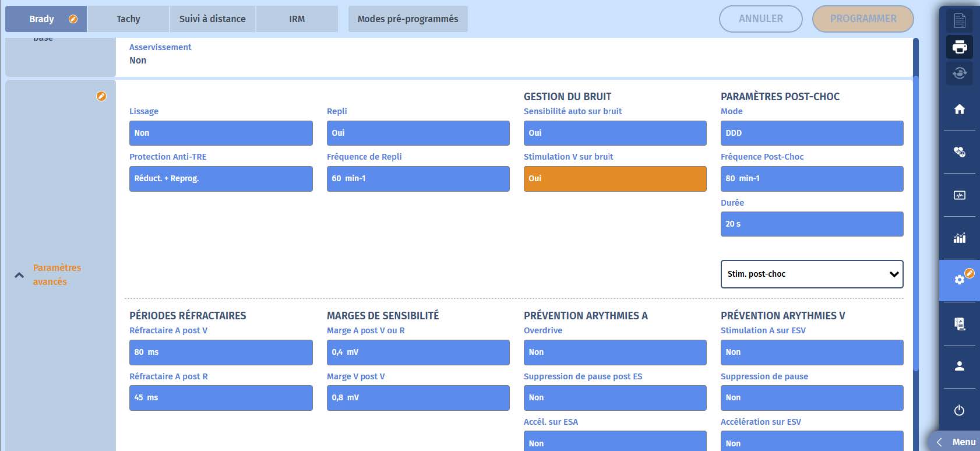Open the ECG monitor waveform icon
The width and height of the screenshot is (980, 451).
tap(959, 195)
